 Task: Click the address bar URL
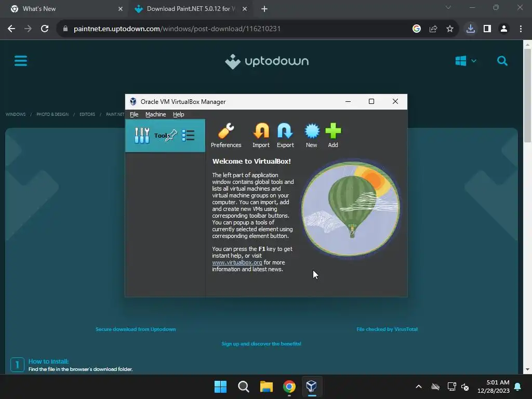(177, 29)
